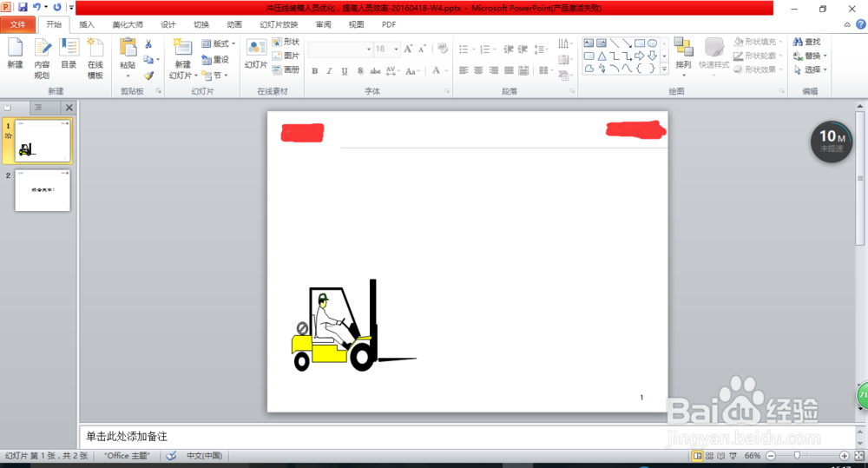Viewport: 868px width, 468px height.
Task: Click the "Office 主题" status bar entry
Action: coord(128,456)
